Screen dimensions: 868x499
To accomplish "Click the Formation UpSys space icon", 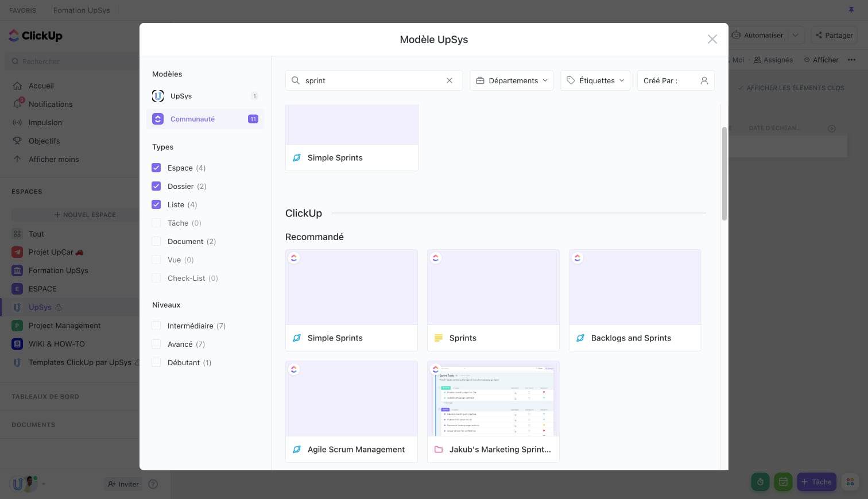I will point(18,270).
